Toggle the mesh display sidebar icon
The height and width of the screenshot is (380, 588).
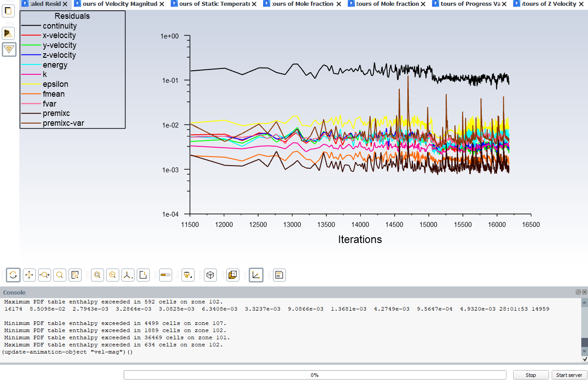pos(9,34)
